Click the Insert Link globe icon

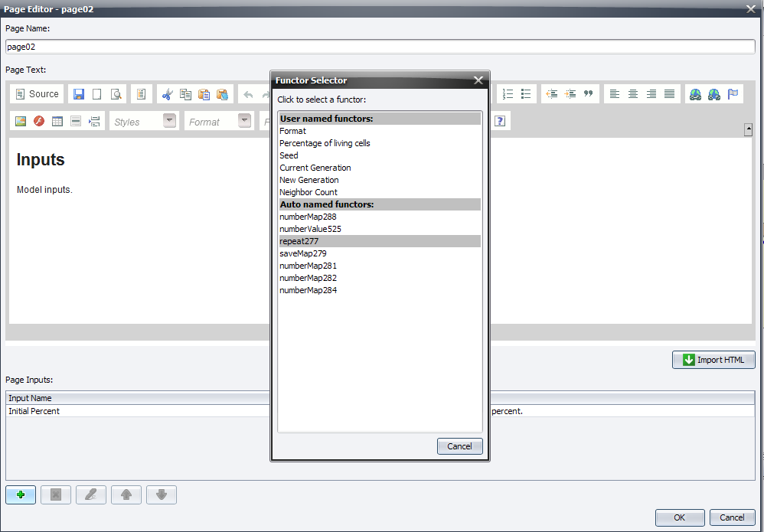coord(695,93)
